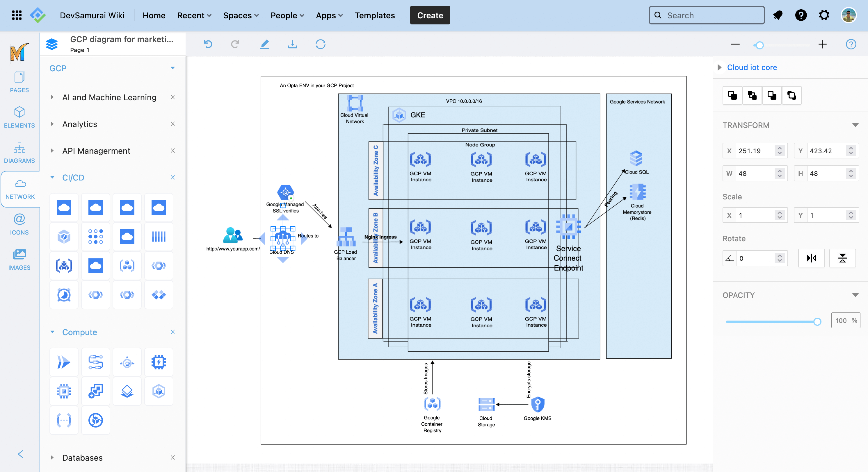Viewport: 868px width, 472px height.
Task: Click the pencil edit icon
Action: click(264, 44)
